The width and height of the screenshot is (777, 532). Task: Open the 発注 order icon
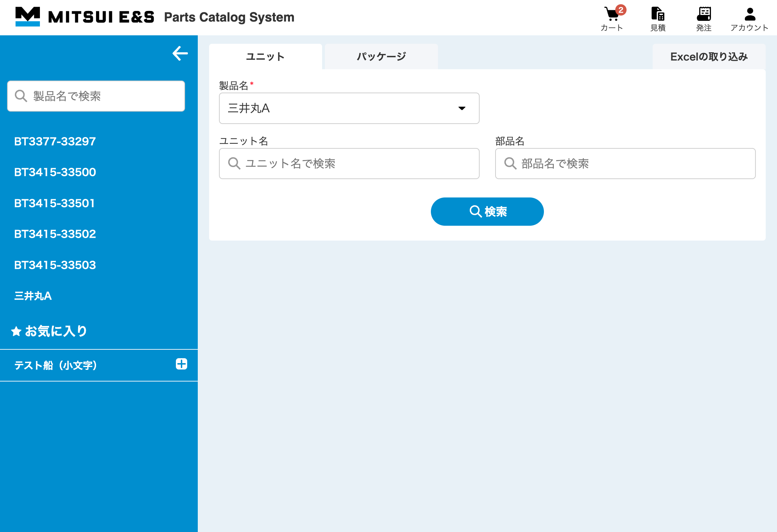tap(704, 15)
